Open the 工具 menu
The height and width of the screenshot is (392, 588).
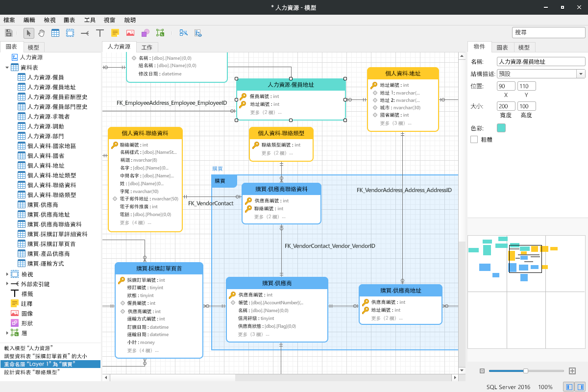pos(90,20)
